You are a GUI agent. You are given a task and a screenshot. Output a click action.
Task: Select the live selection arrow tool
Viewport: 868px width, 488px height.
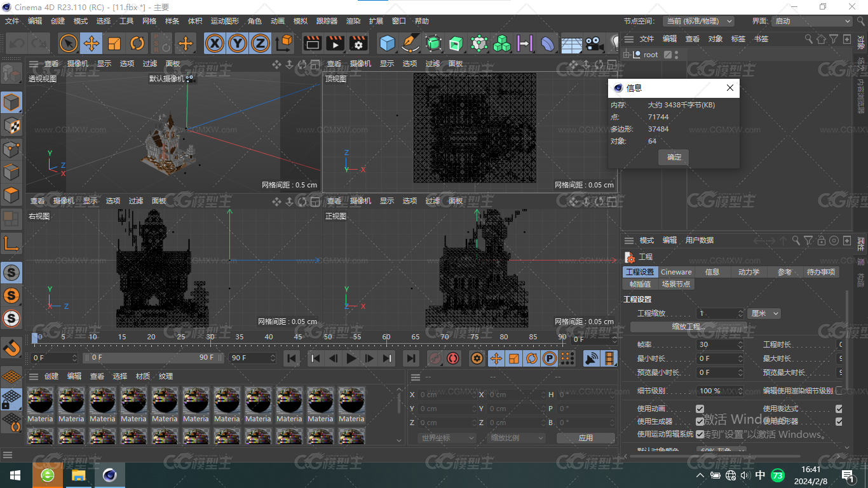pyautogui.click(x=69, y=43)
